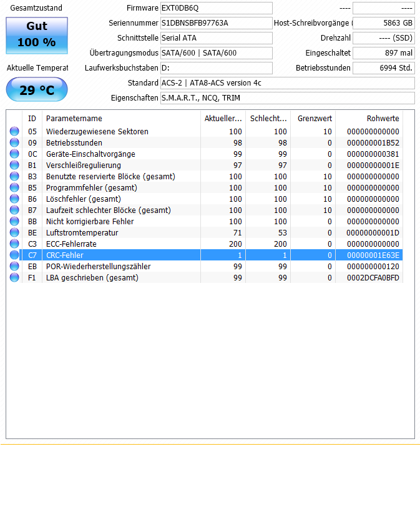This screenshot has width=420, height=529.
Task: Click the Betriebsstunden value 6994 Std.
Action: coord(384,68)
